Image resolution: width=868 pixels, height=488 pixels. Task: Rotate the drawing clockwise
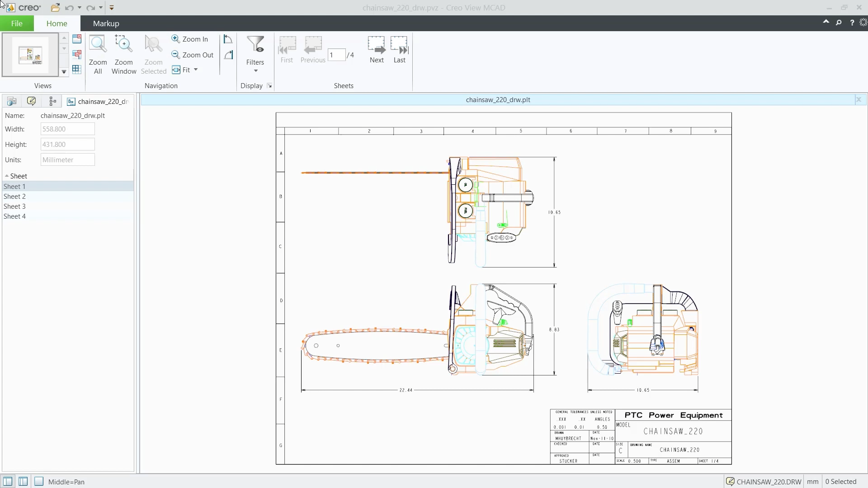(228, 55)
